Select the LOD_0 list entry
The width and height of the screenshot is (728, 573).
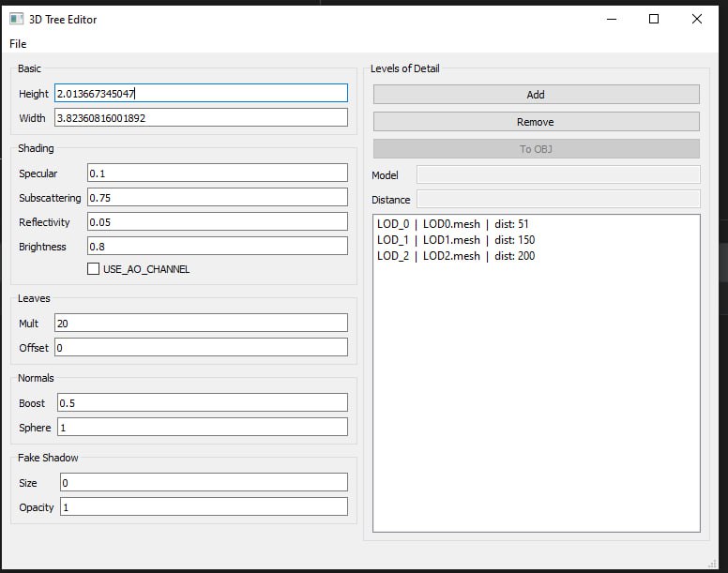coord(454,224)
